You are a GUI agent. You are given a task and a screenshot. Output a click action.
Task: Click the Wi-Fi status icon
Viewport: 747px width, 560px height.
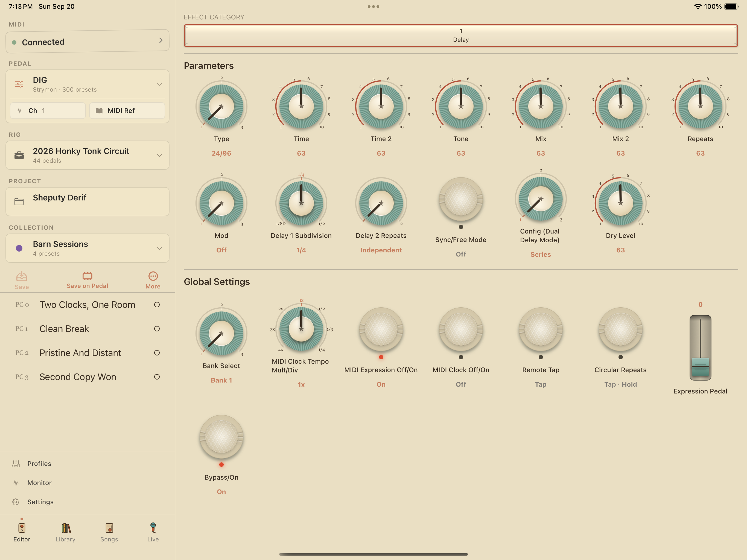click(698, 6)
